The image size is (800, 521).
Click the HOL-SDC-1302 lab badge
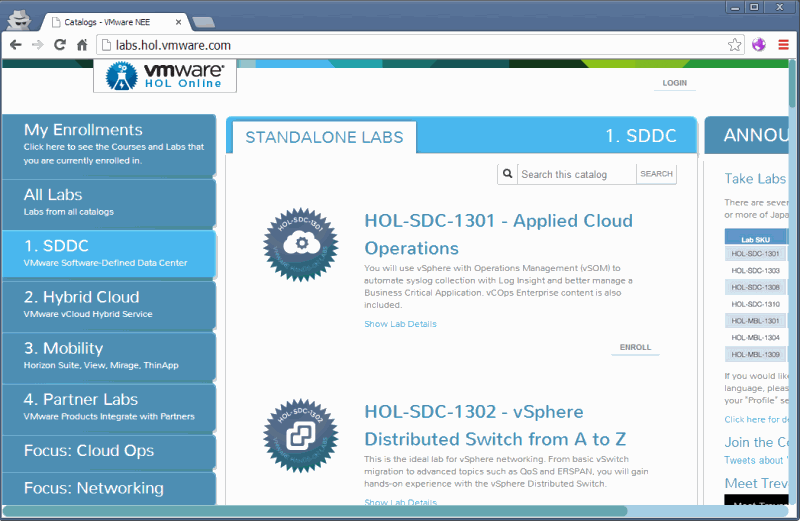(x=301, y=436)
